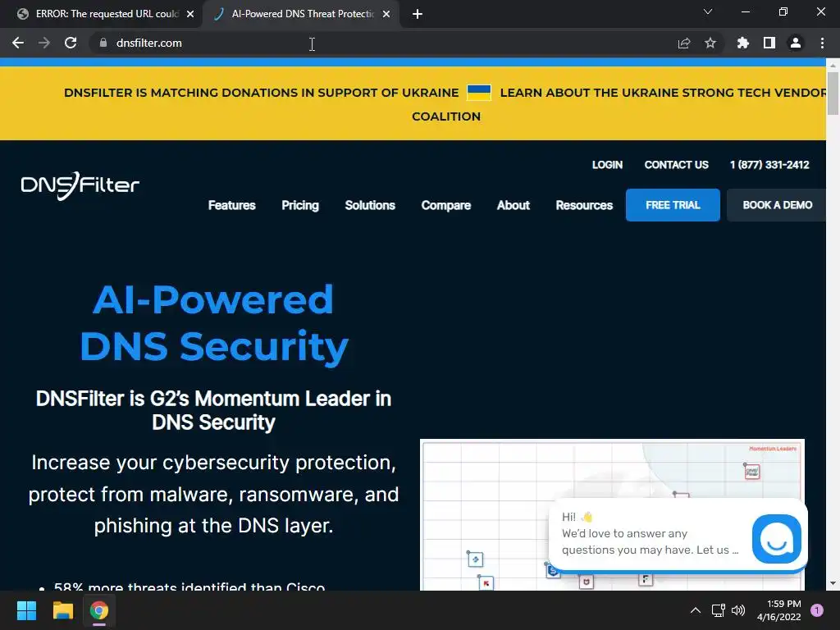Screen dimensions: 840x630
Task: View site security lock icon
Action: pyautogui.click(x=103, y=43)
